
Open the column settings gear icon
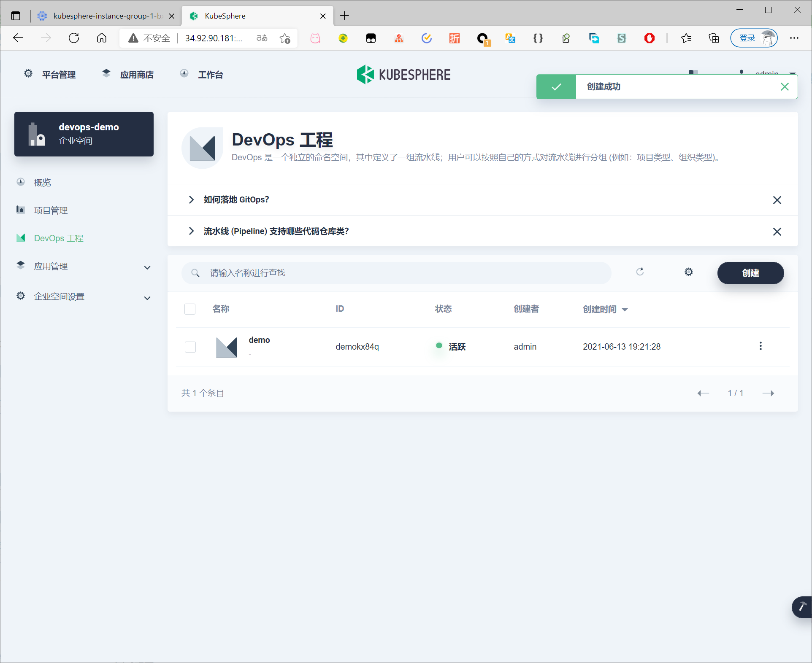point(688,272)
